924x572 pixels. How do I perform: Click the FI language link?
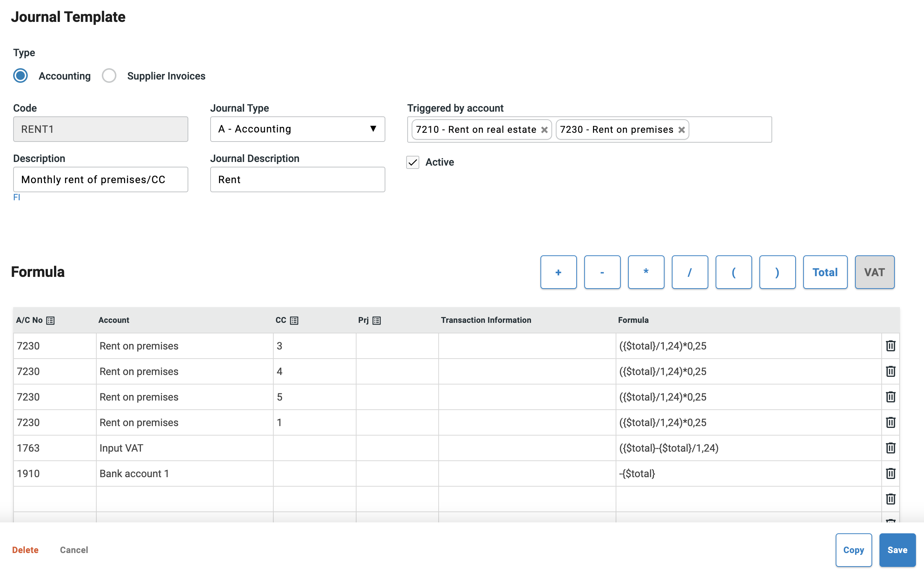coord(17,197)
